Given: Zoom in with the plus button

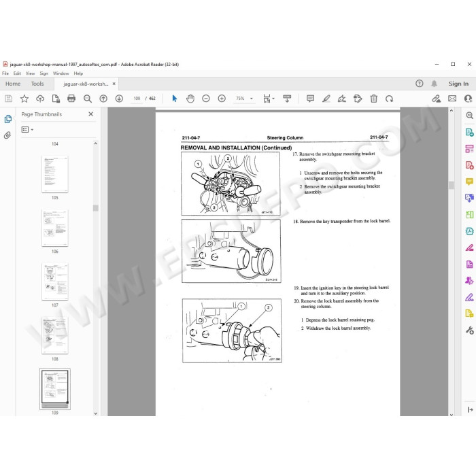Looking at the screenshot, I should [222, 99].
